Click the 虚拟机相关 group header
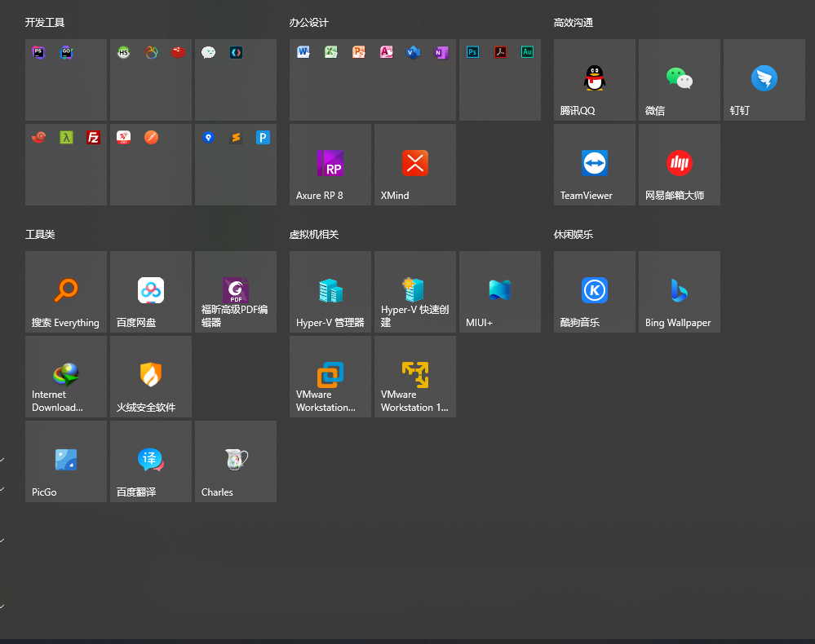 click(x=314, y=234)
